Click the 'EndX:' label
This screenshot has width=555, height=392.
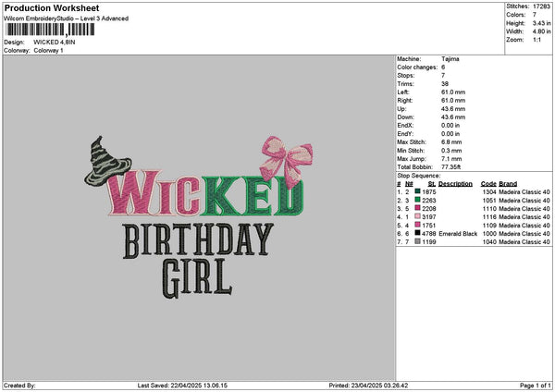click(405, 126)
